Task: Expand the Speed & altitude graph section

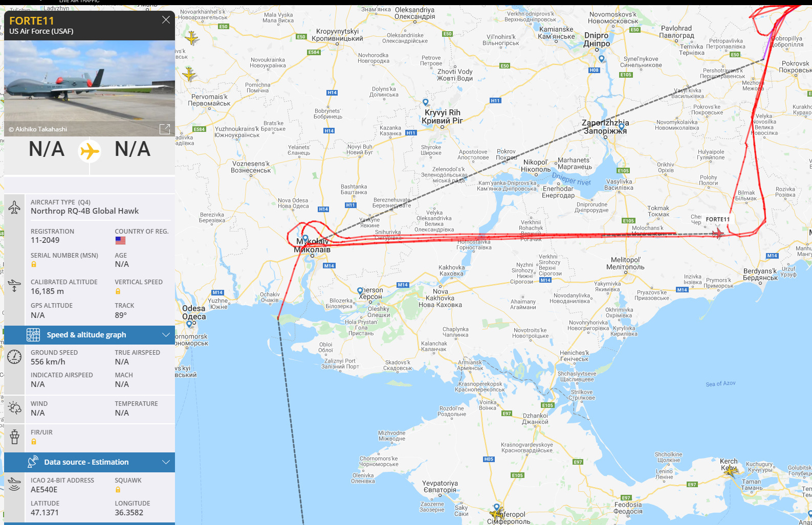Action: tap(90, 335)
